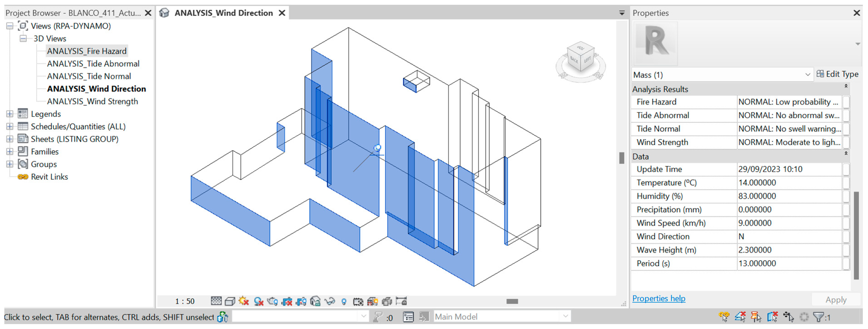Click the Detail Level icon

point(216,301)
